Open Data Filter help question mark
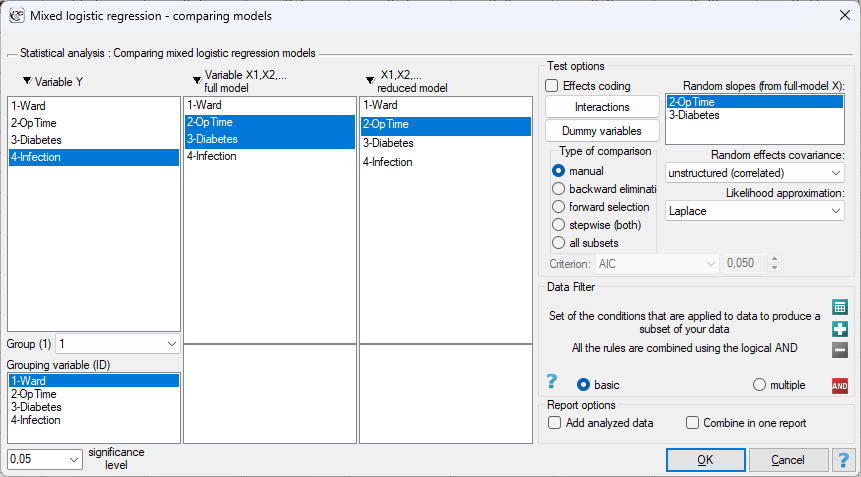Viewport: 861px width, 477px height. click(x=552, y=381)
